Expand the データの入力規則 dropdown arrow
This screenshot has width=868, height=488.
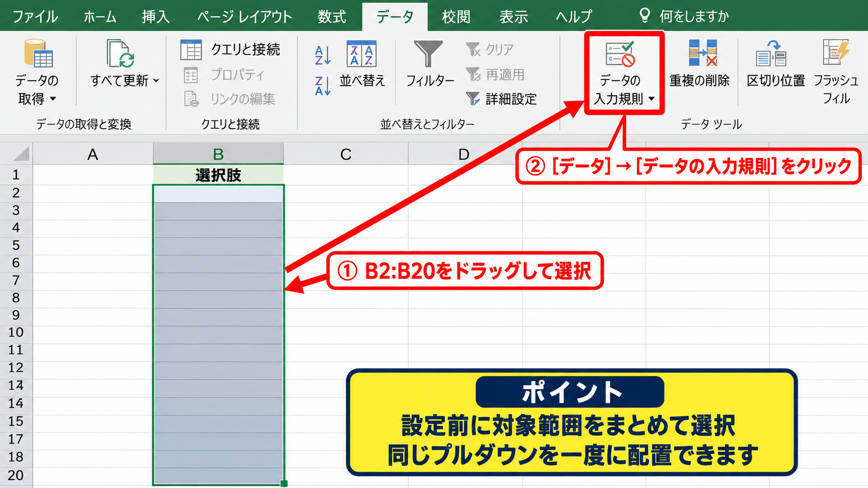[652, 99]
